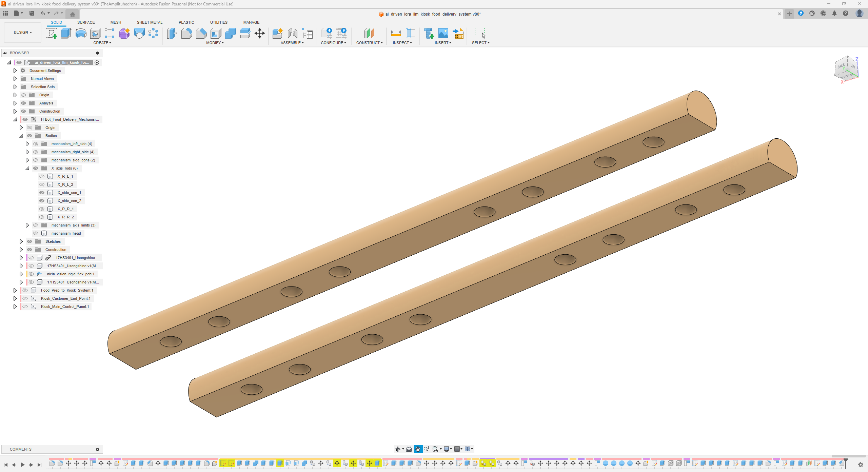Open the CONSTRUCT menu label
The width and height of the screenshot is (868, 472).
(369, 43)
